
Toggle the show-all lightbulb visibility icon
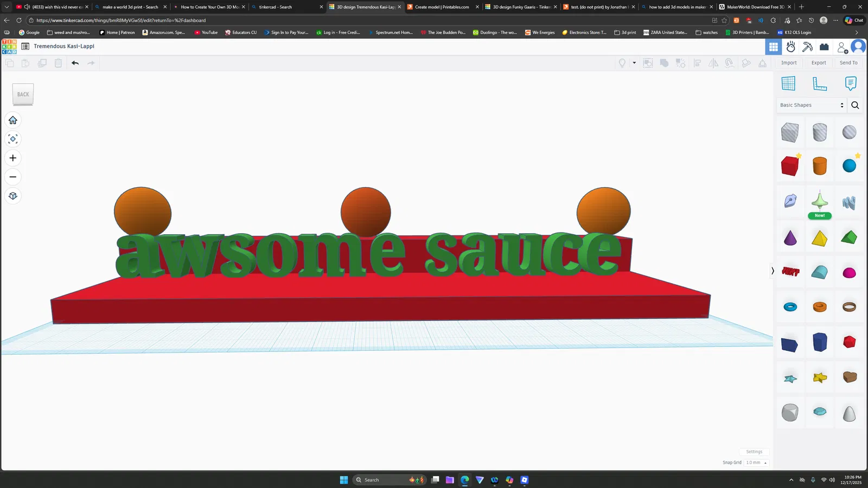(622, 63)
